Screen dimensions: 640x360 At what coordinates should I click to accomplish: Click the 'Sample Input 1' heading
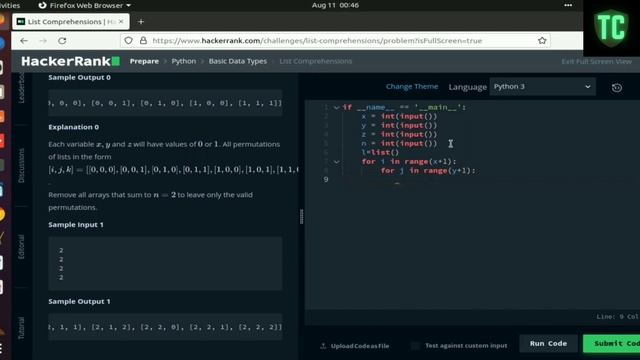(x=76, y=225)
